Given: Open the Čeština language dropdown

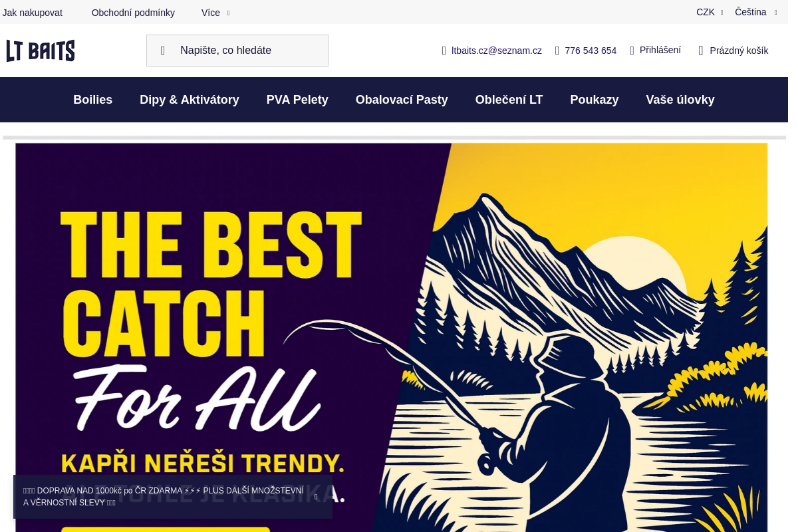Looking at the screenshot, I should (755, 12).
